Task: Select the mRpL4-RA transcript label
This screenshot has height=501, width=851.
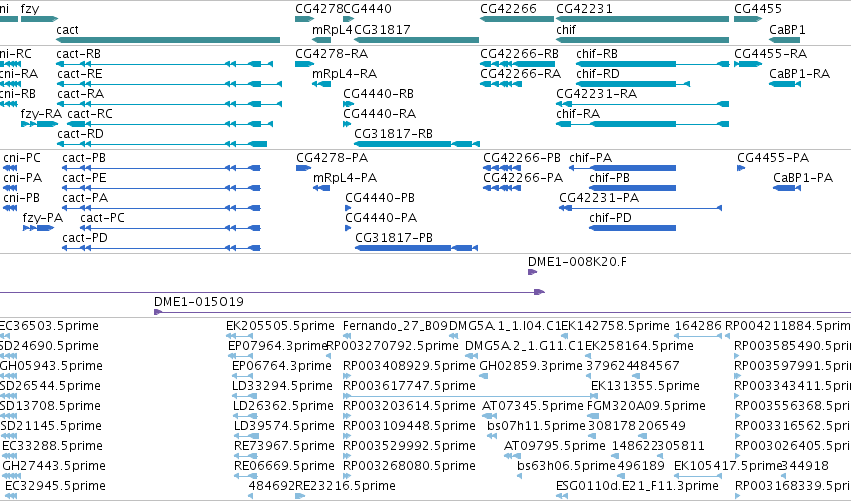Action: [345, 74]
